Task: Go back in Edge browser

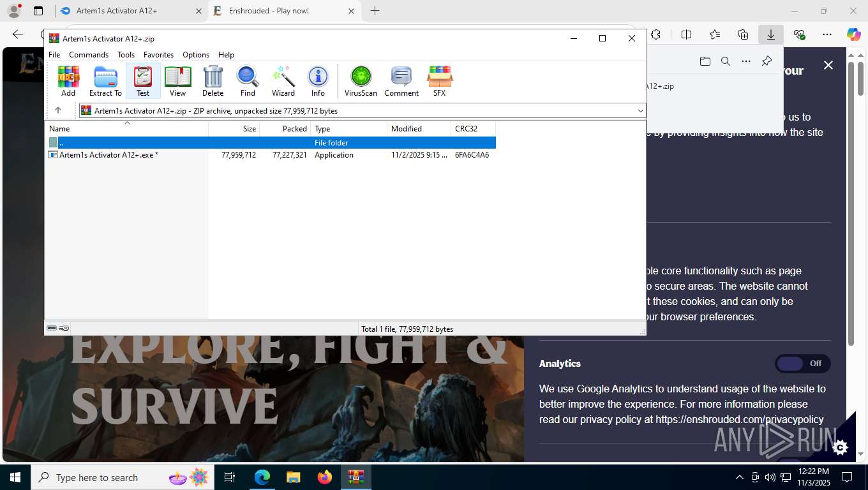Action: click(x=18, y=34)
